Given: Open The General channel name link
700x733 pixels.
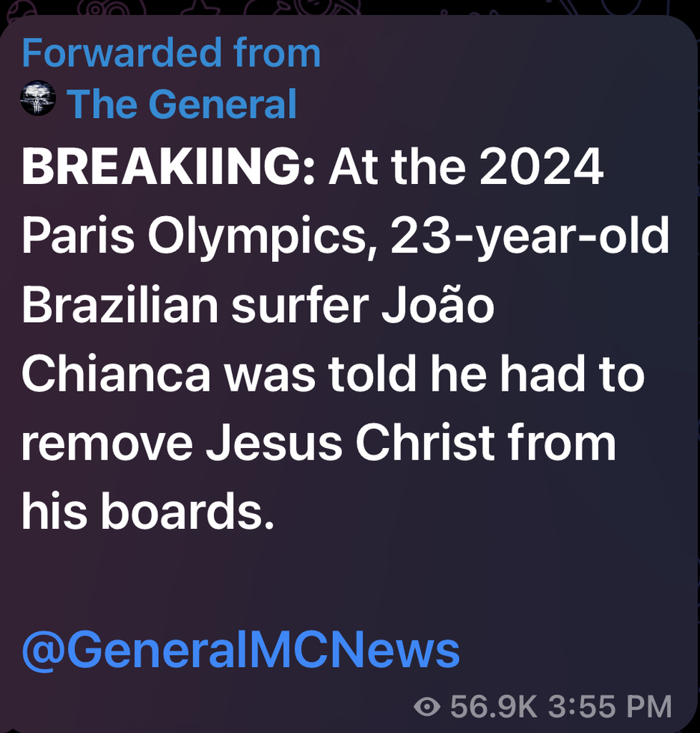Looking at the screenshot, I should 182,104.
